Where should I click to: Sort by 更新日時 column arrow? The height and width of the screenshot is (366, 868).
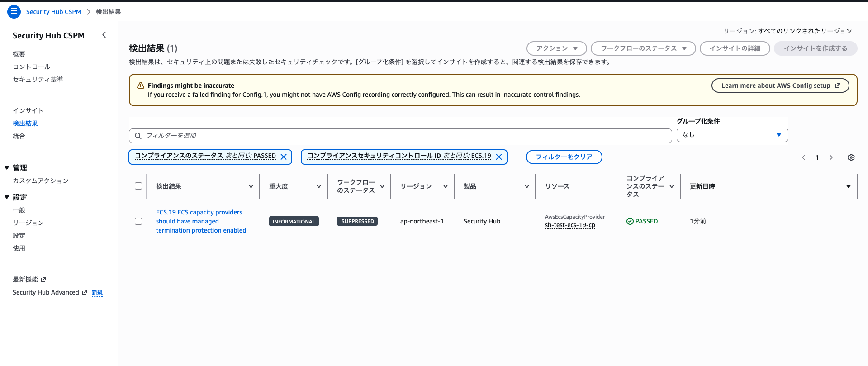[x=849, y=186]
